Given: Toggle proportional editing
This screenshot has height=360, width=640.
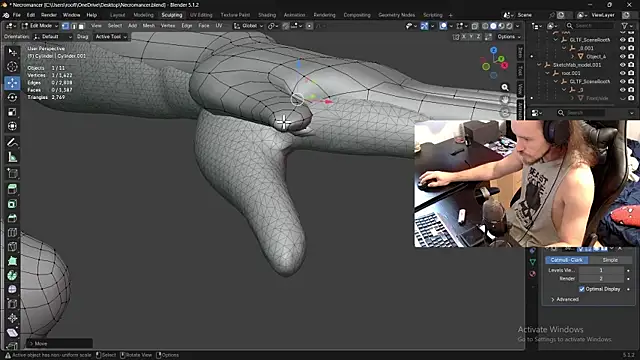Looking at the screenshot, I should pos(309,26).
